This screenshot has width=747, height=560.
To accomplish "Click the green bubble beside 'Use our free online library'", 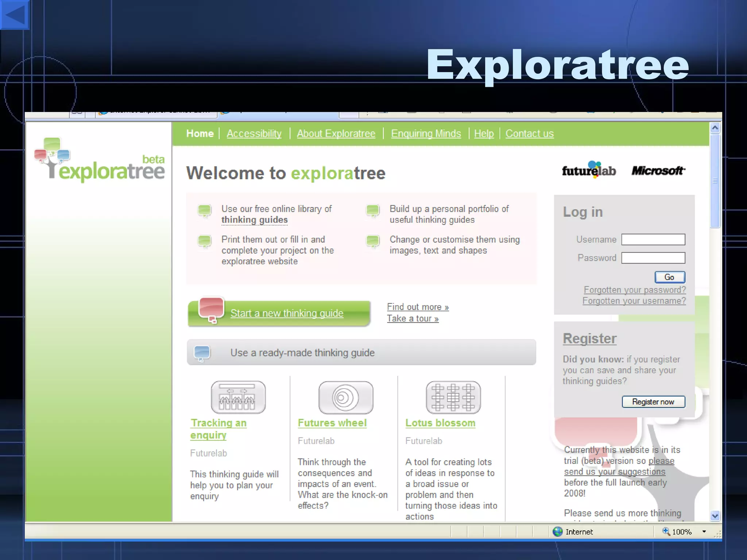I will pyautogui.click(x=204, y=211).
